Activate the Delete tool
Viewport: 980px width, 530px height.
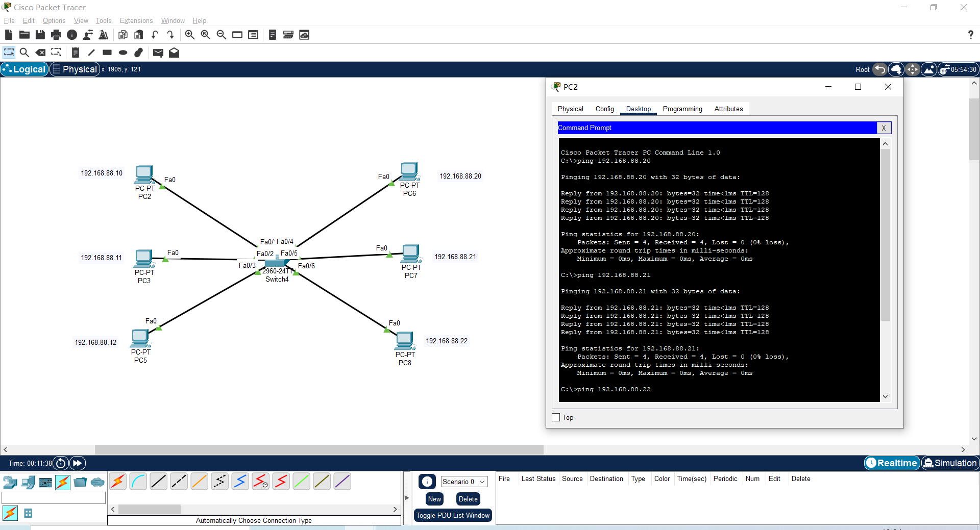pyautogui.click(x=40, y=53)
